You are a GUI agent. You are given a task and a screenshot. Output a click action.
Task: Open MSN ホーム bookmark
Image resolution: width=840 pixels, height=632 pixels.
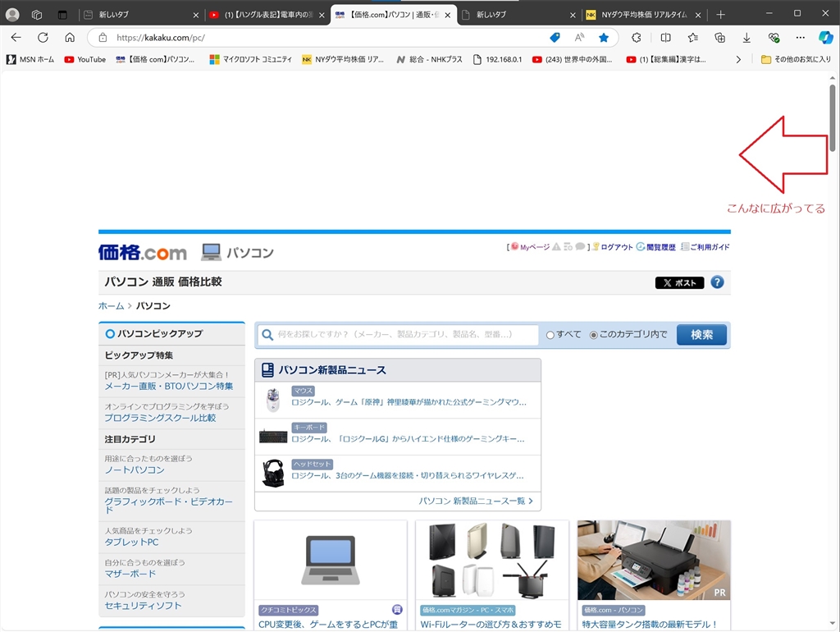tap(30, 59)
